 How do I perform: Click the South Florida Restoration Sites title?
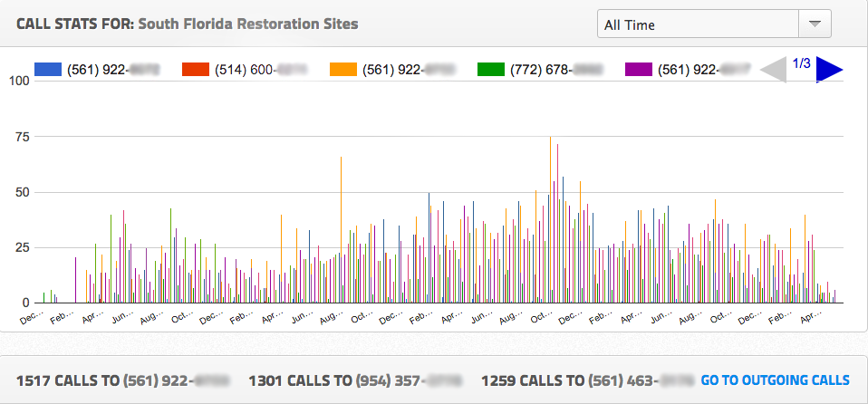coord(247,24)
